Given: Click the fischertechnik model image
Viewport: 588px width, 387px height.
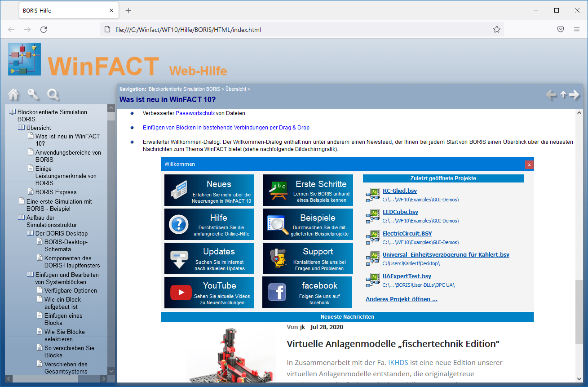Looking at the screenshot, I should (231, 355).
